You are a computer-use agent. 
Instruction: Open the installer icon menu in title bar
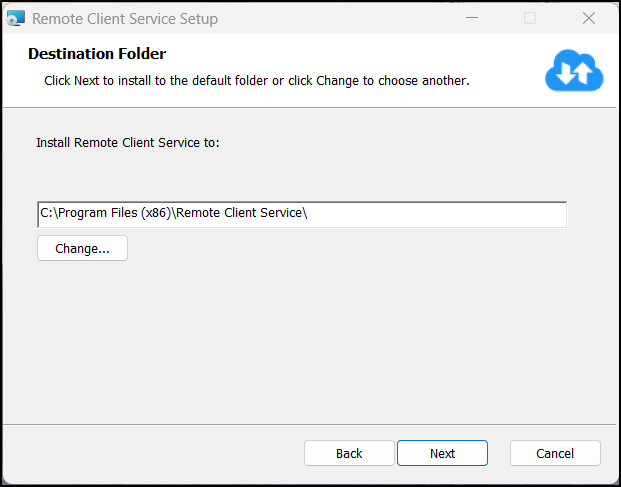pyautogui.click(x=16, y=18)
